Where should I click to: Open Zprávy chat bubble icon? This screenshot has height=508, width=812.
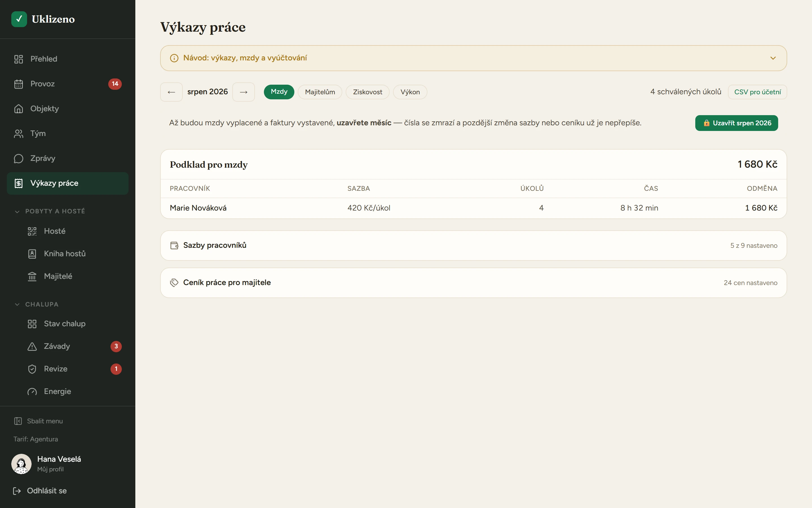tap(18, 159)
